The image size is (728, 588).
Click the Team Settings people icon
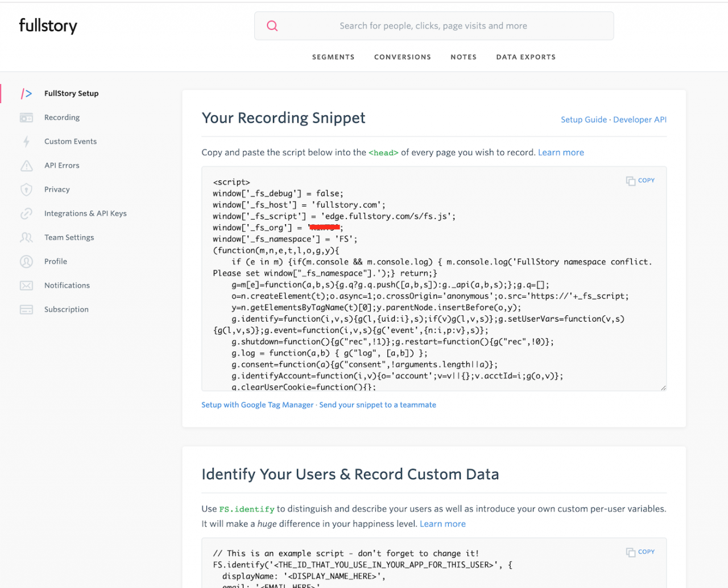[26, 237]
